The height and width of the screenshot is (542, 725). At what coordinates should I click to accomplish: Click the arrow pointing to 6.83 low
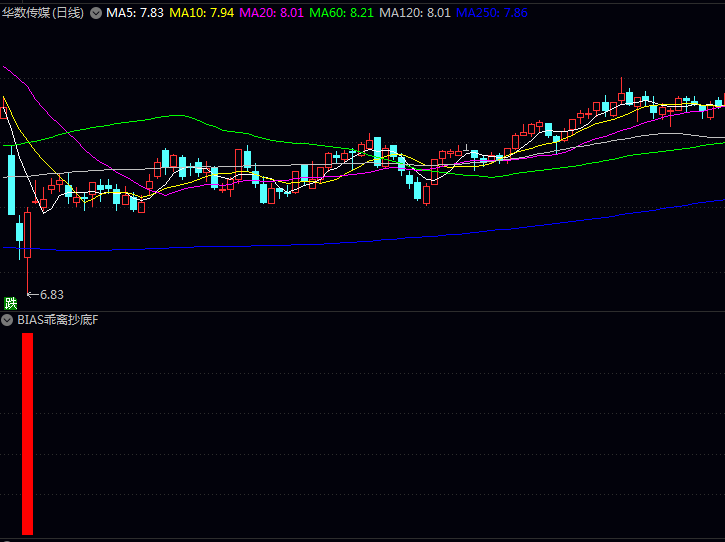click(32, 294)
